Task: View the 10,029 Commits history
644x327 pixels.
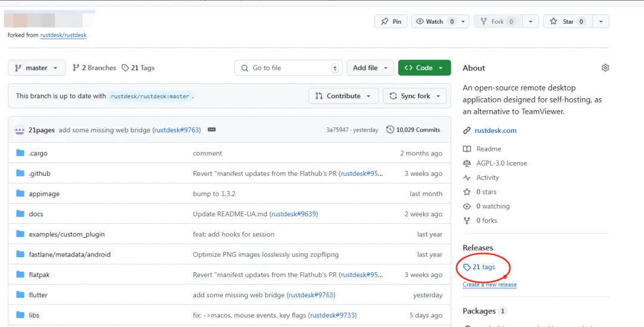Action: [x=413, y=130]
